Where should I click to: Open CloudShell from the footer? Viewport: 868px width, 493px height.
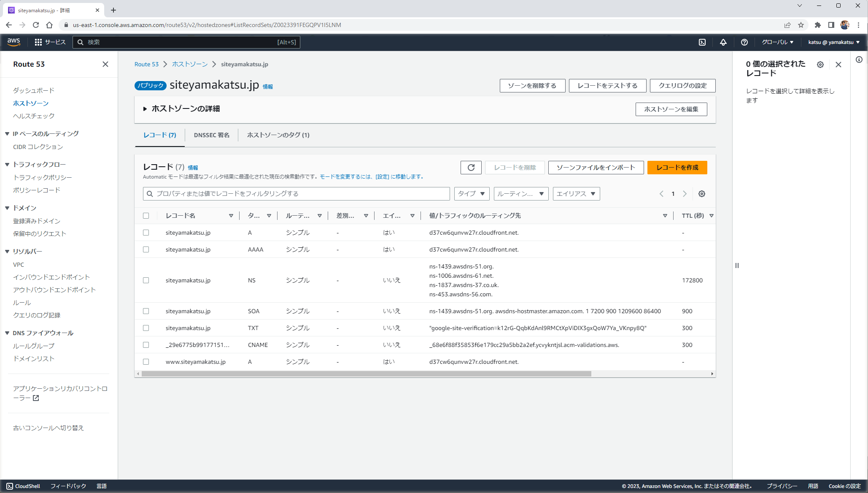point(23,486)
